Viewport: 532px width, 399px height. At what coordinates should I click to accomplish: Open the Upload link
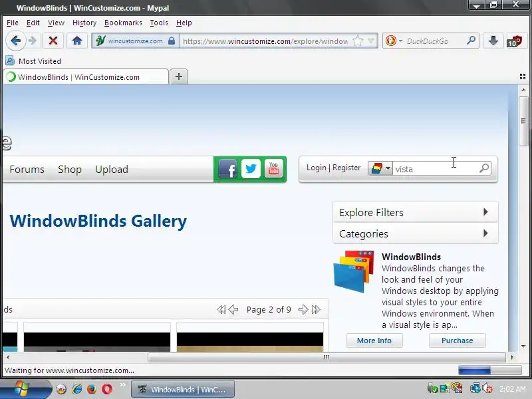pyautogui.click(x=112, y=170)
